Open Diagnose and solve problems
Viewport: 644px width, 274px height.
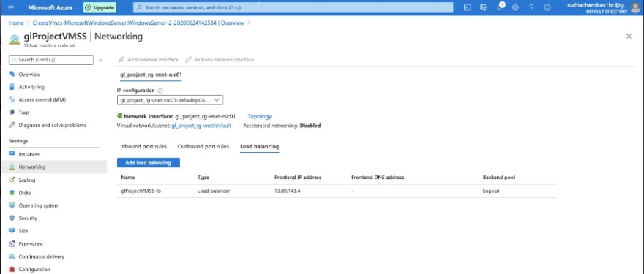click(53, 125)
